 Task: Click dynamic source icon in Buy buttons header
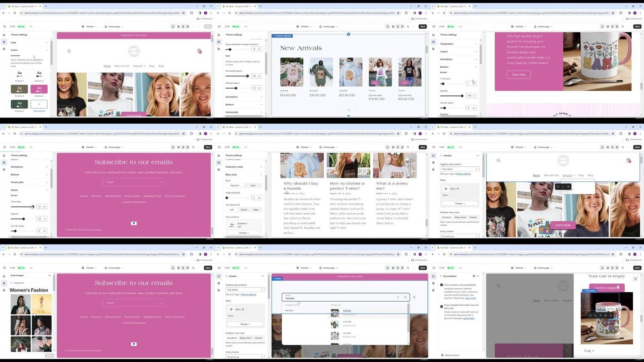click(474, 276)
